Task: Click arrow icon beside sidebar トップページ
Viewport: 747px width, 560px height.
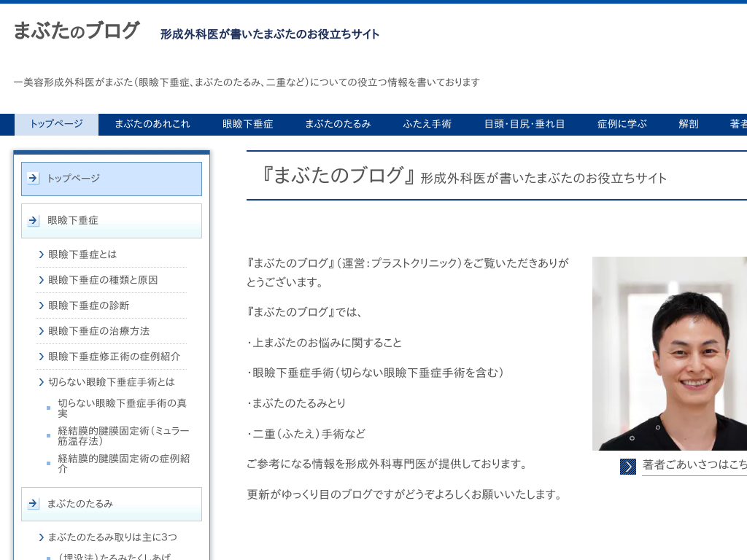Action: (34, 179)
